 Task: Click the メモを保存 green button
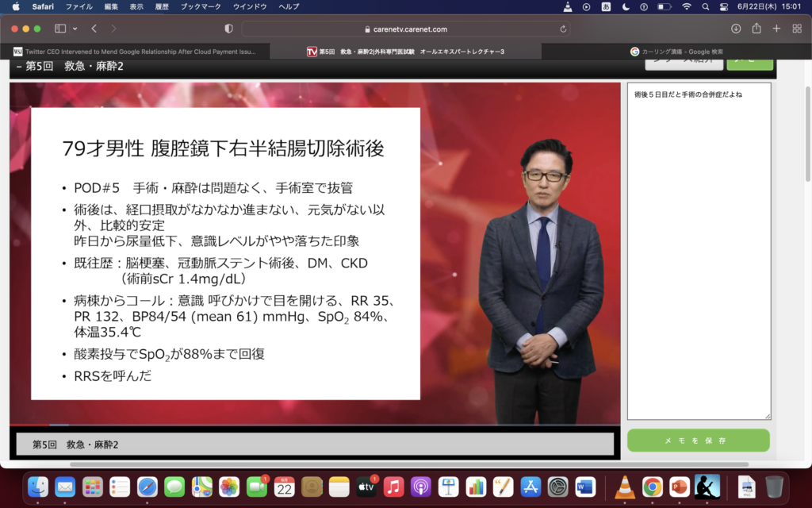[698, 441]
